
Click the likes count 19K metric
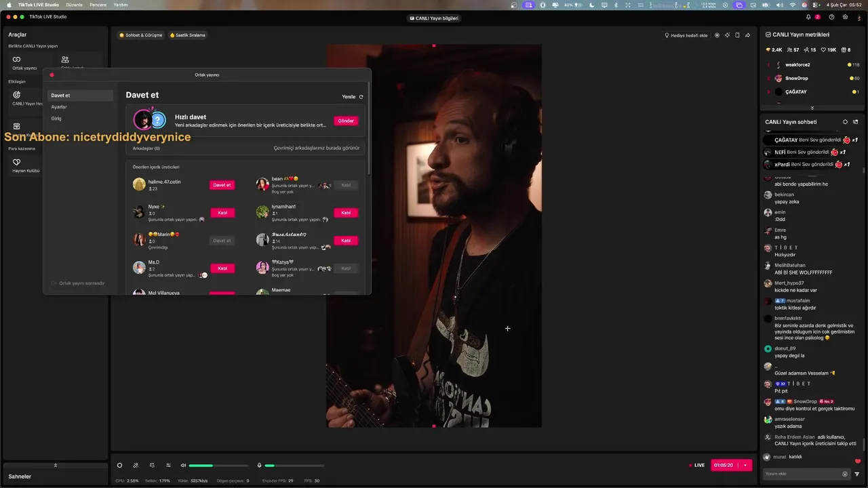829,50
